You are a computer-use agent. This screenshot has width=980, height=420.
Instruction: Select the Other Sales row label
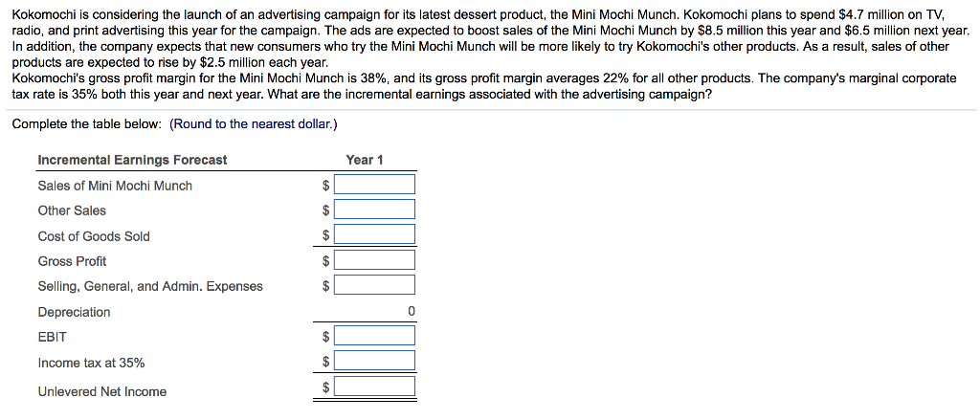click(x=72, y=210)
